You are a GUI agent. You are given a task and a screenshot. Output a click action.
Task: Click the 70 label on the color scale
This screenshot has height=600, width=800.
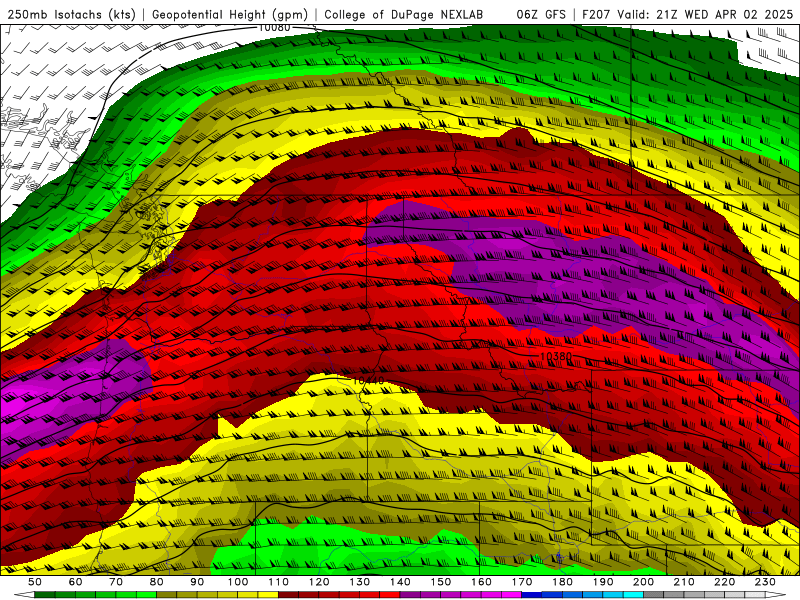click(x=116, y=582)
